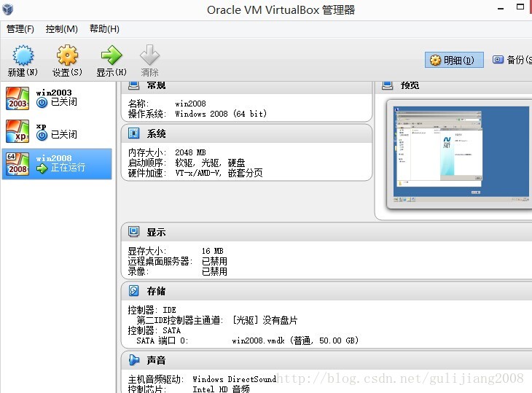Screen dimensions: 532x393
Task: Click the Storage (存储) disk icon
Action: [x=133, y=291]
